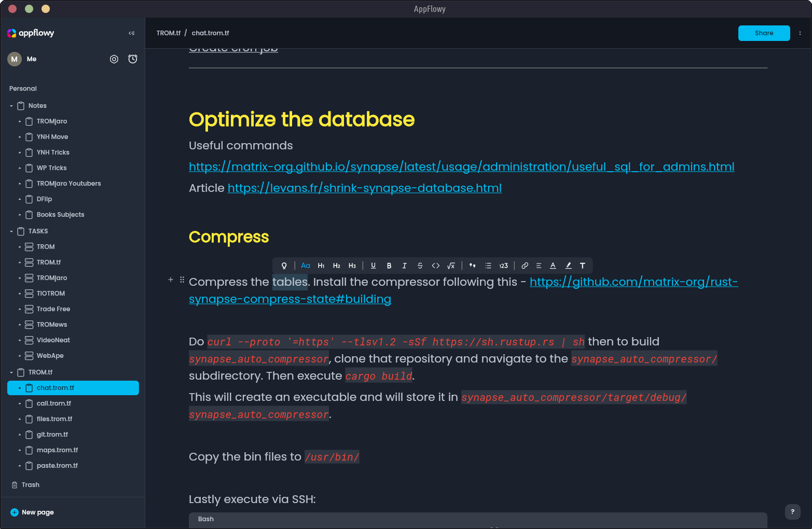Image resolution: width=812 pixels, height=529 pixels.
Task: Select the Aa paragraph text style
Action: tap(306, 266)
